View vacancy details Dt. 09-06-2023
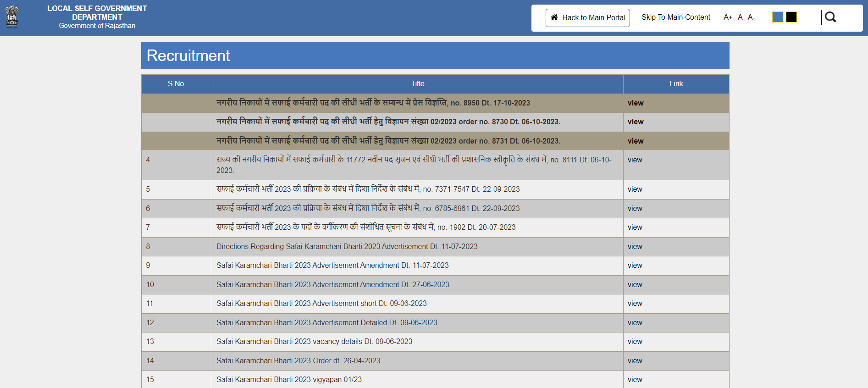 635,341
